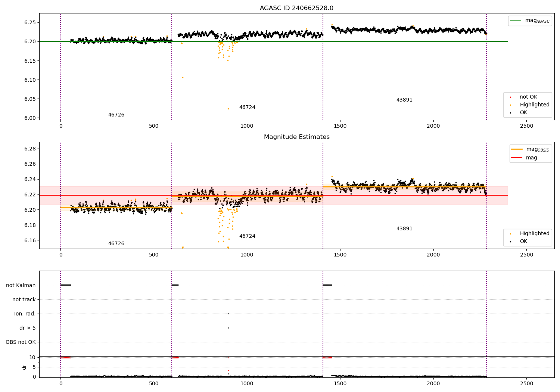Click the single flag dot on dr > 5 row

click(228, 328)
